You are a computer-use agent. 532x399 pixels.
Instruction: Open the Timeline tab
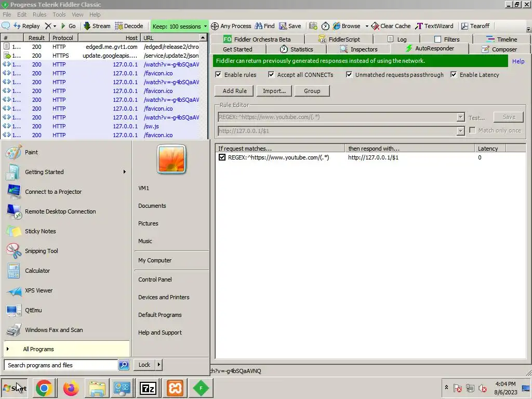pyautogui.click(x=501, y=39)
